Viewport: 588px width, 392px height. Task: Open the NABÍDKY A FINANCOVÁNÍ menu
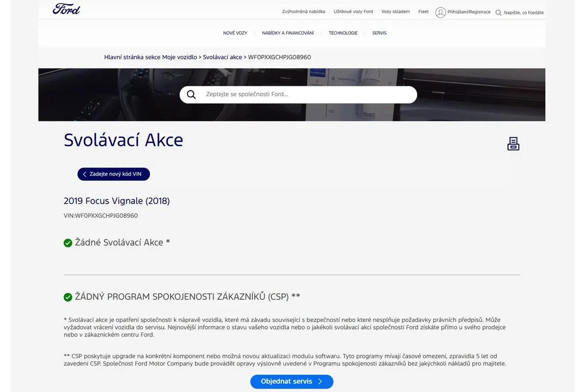tap(288, 33)
